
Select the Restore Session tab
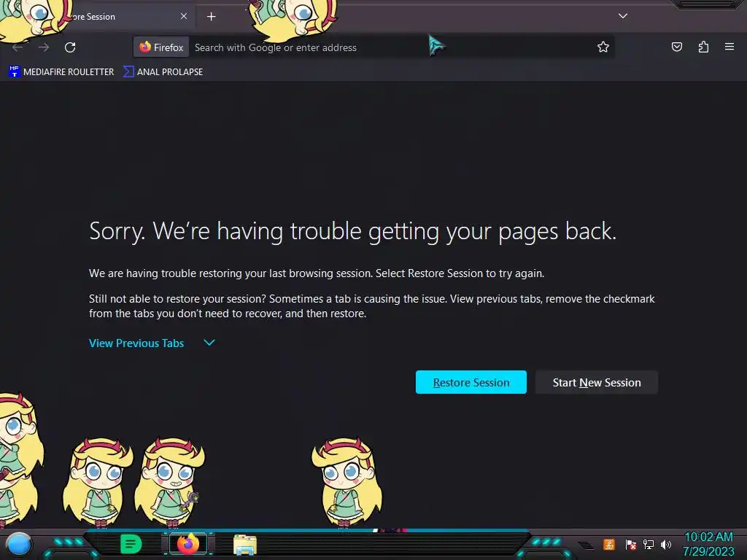(x=98, y=17)
